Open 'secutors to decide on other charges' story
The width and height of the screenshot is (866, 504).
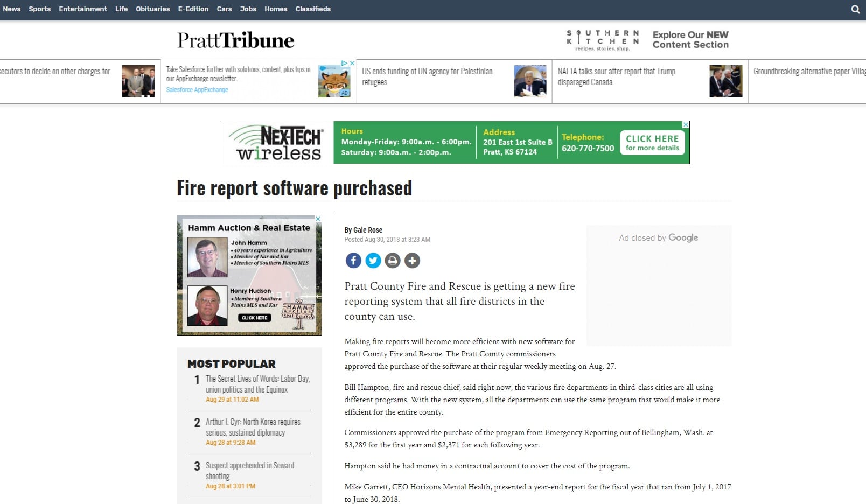pyautogui.click(x=55, y=71)
